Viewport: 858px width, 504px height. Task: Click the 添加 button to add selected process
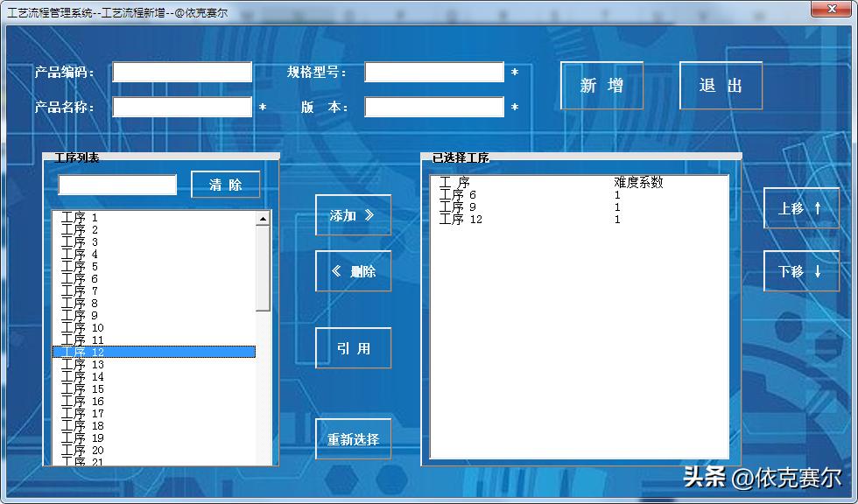click(353, 215)
